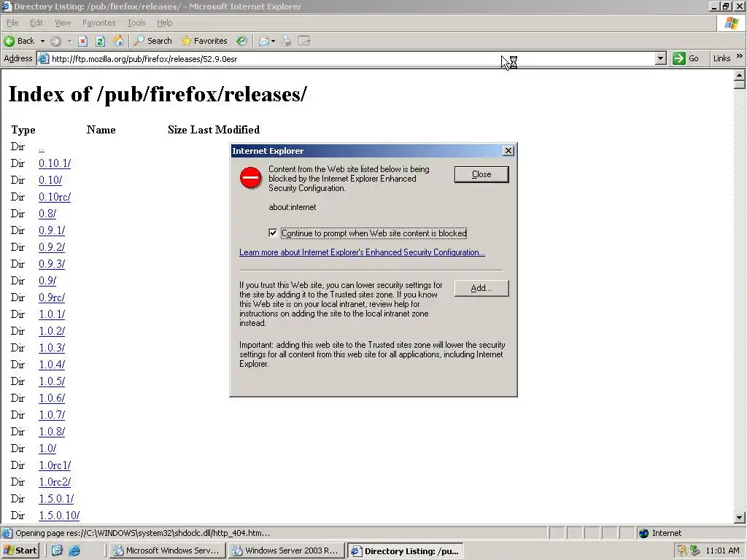The height and width of the screenshot is (560, 747).
Task: Open the View menu
Action: coord(63,23)
